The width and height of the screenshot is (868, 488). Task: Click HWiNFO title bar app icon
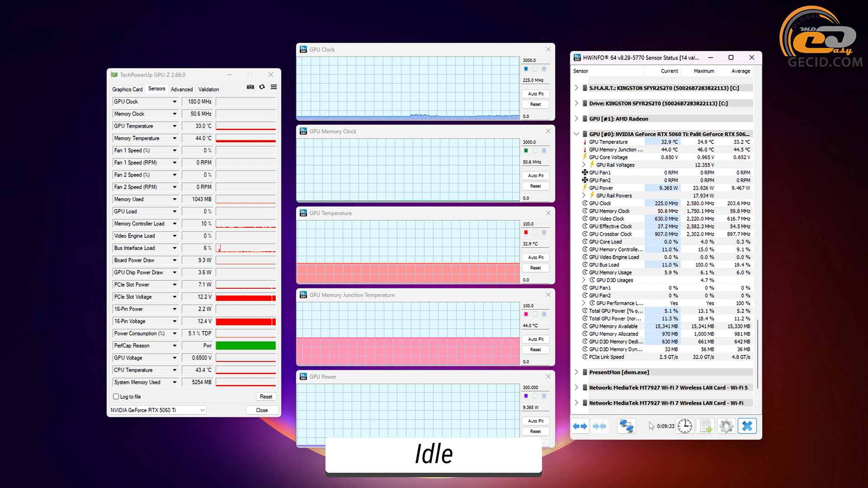tap(577, 57)
